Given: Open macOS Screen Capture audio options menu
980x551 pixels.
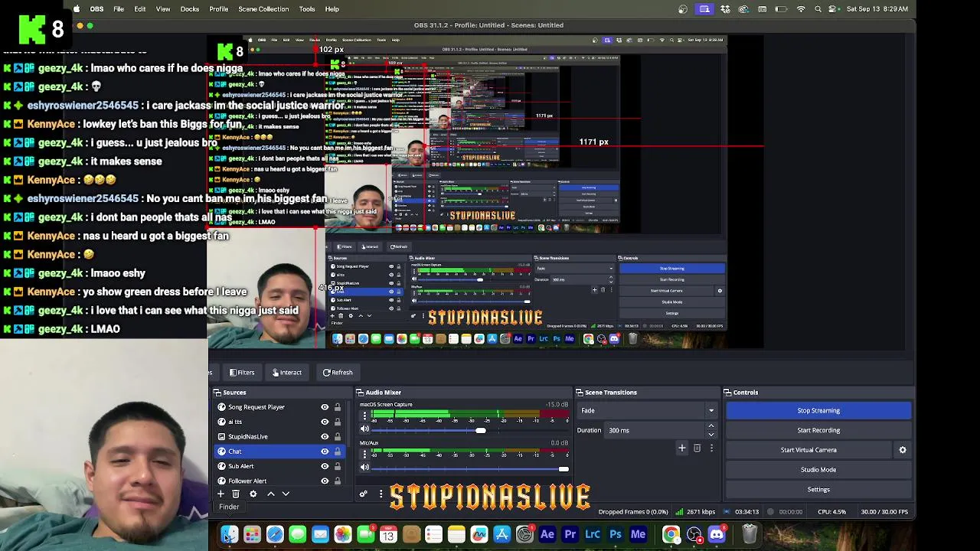Looking at the screenshot, I should pyautogui.click(x=364, y=416).
